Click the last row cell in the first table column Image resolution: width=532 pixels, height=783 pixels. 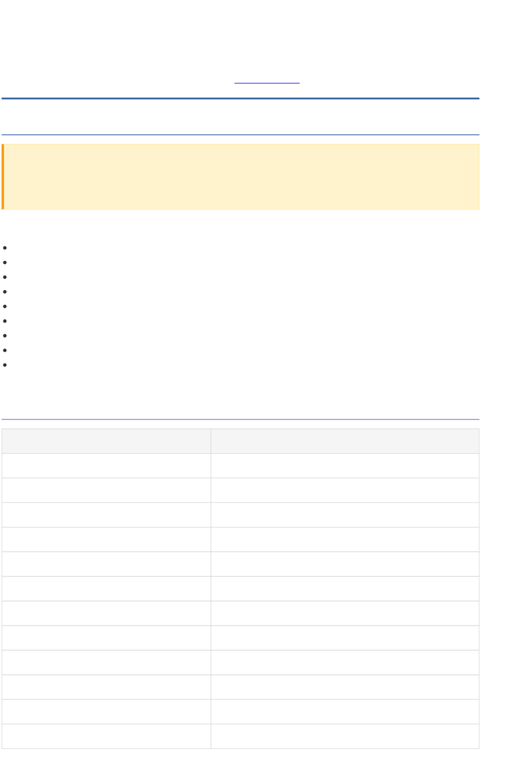(106, 737)
